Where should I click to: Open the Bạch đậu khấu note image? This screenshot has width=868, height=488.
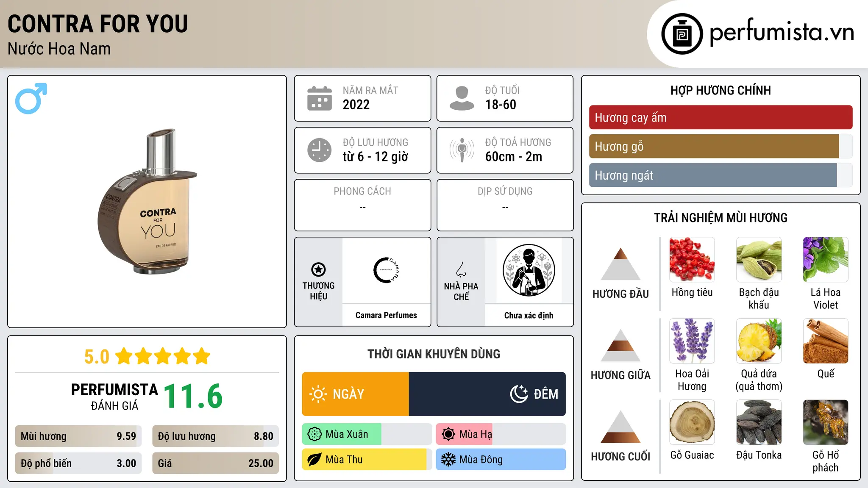point(759,259)
